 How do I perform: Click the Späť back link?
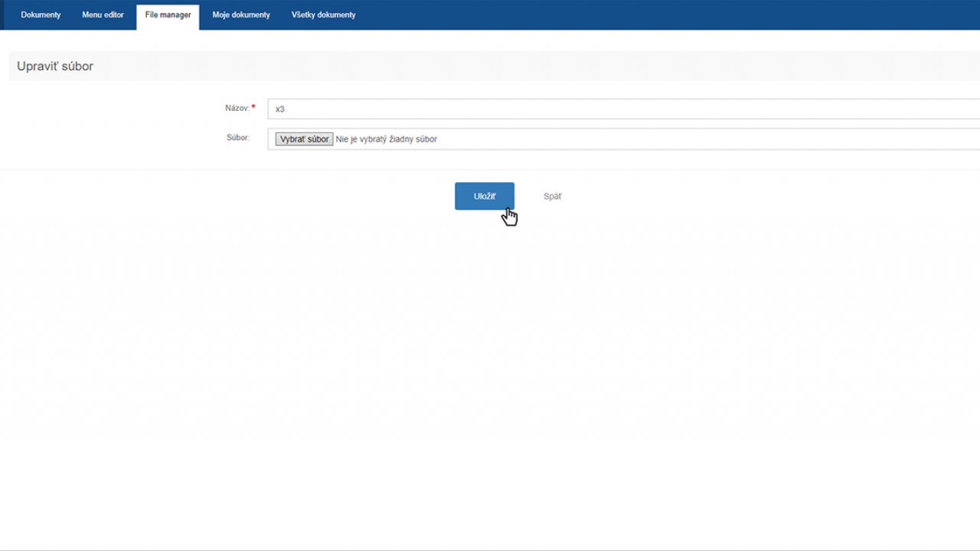click(x=552, y=197)
